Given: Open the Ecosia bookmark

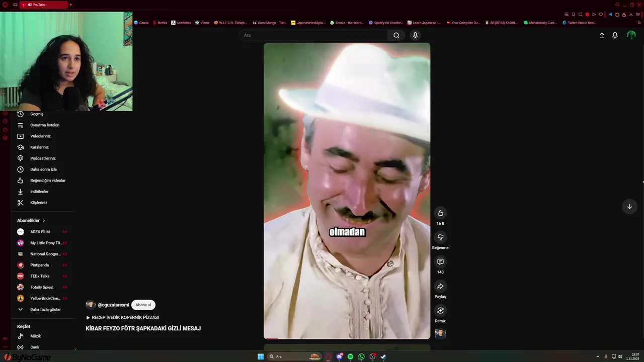Looking at the screenshot, I should [x=347, y=23].
